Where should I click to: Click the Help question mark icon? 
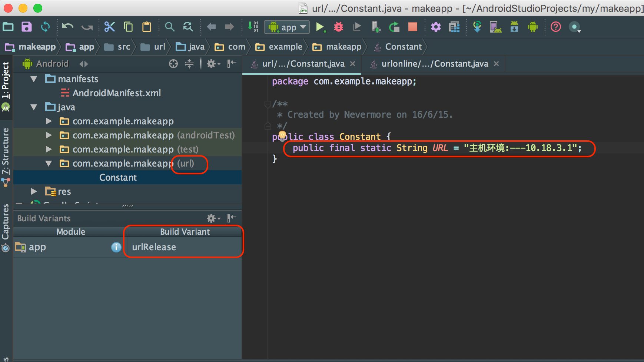[556, 27]
